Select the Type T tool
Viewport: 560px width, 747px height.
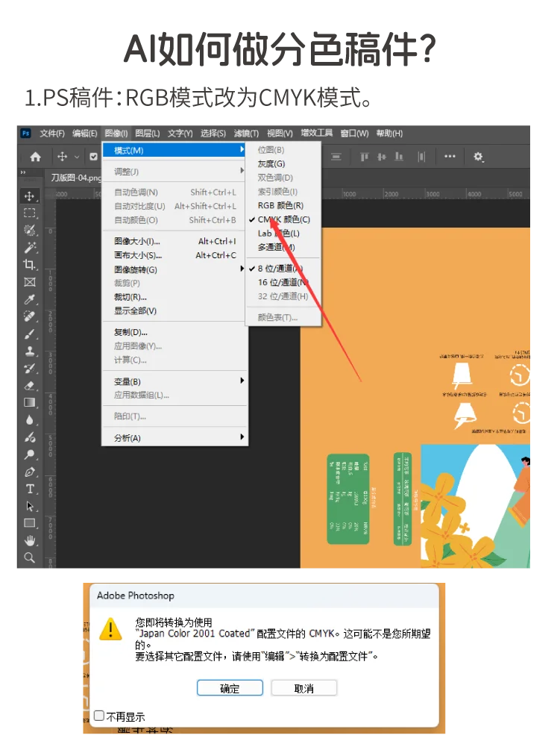pos(30,489)
